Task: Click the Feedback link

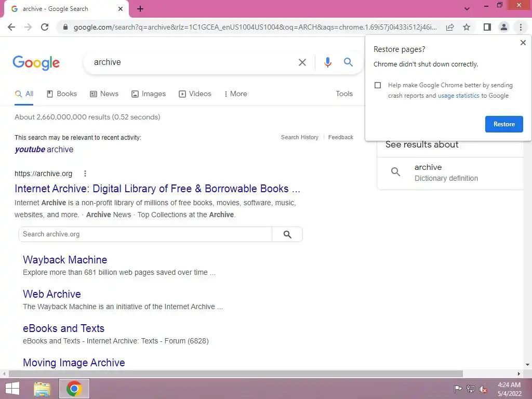Action: pos(341,137)
